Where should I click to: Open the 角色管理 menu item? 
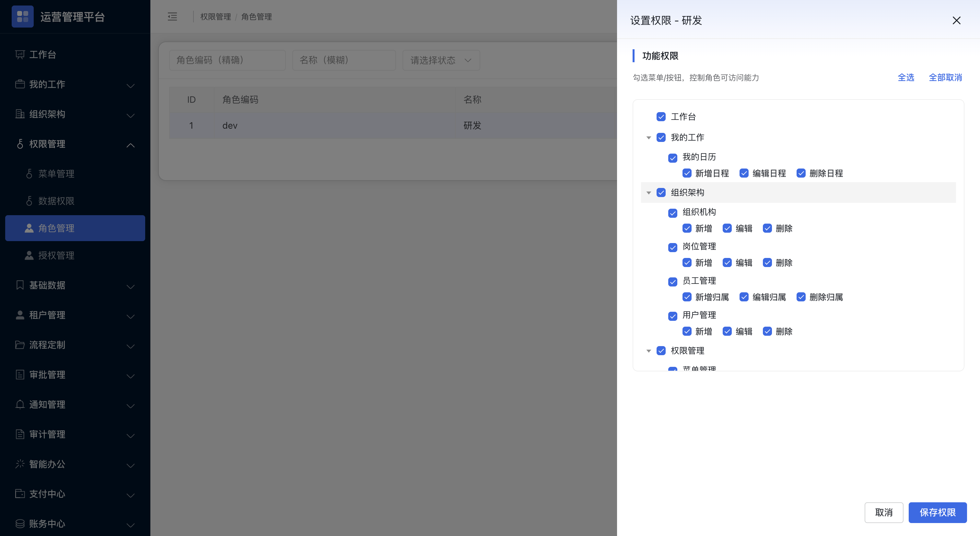pyautogui.click(x=75, y=228)
